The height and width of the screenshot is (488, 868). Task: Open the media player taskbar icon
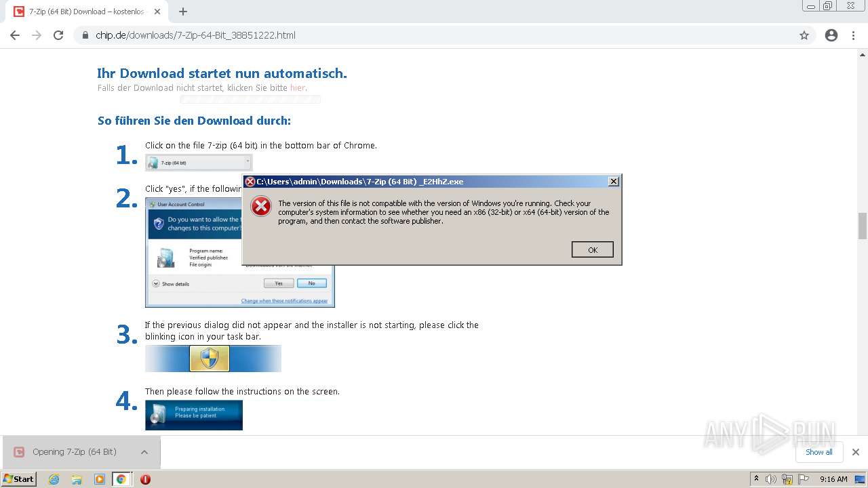pos(100,479)
